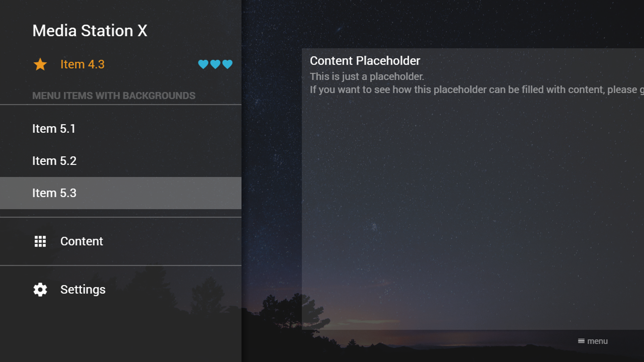Expand the Menu Items With Backgrounds section
The width and height of the screenshot is (644, 362).
(x=114, y=95)
